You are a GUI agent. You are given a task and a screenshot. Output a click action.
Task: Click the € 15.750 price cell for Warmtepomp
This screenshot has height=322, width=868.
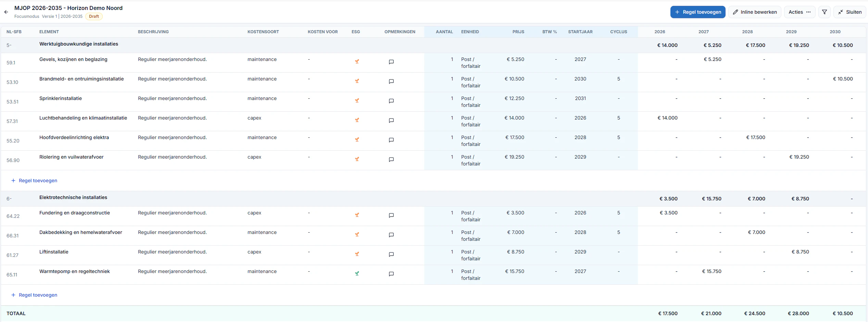click(x=515, y=271)
